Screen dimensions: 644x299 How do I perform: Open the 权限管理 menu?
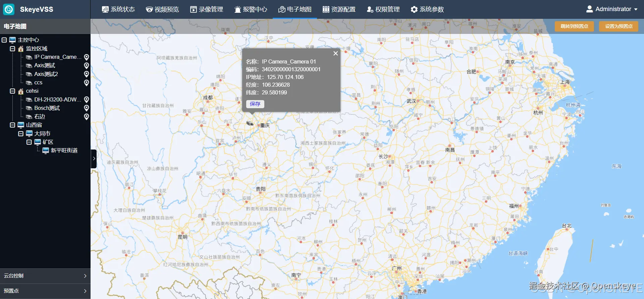(383, 9)
